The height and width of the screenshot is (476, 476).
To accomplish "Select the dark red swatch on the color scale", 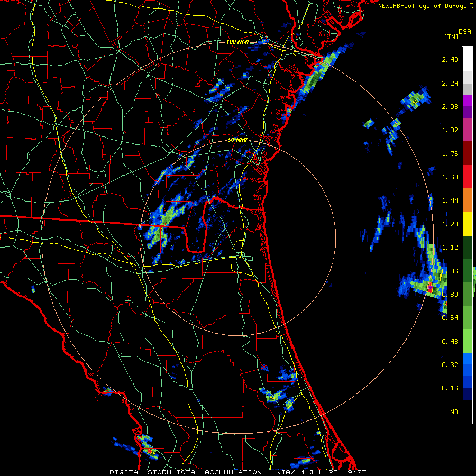I will tap(467, 153).
